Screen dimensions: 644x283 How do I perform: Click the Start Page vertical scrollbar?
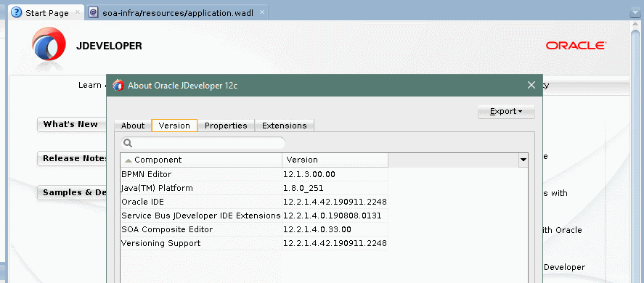(x=636, y=156)
